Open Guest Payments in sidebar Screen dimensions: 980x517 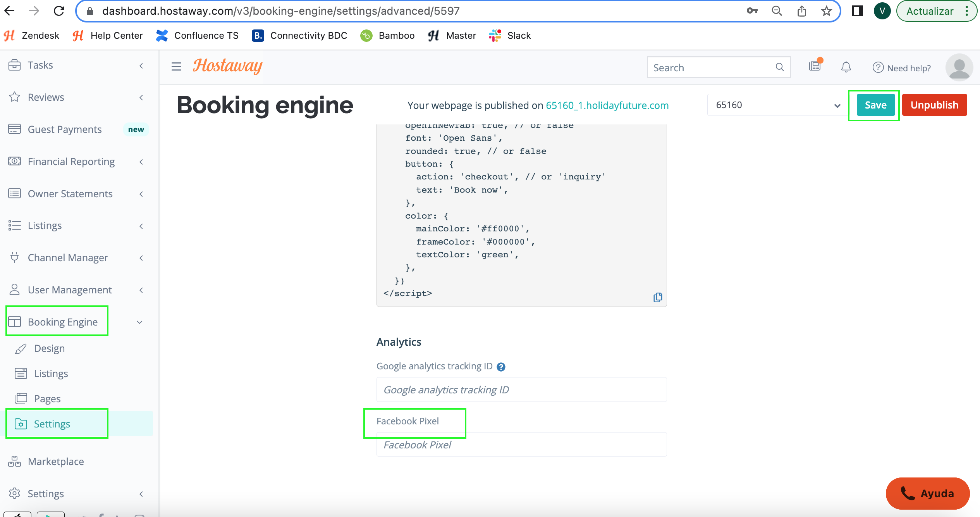(65, 129)
